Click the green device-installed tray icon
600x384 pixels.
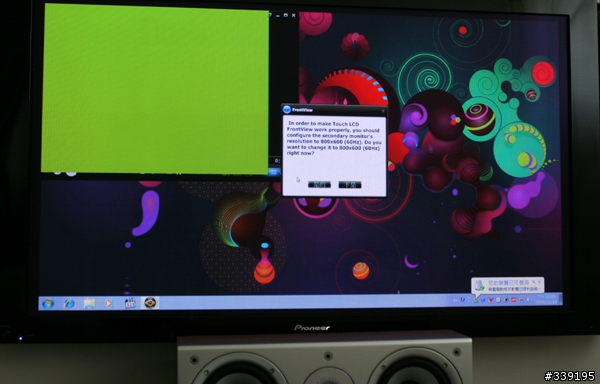(x=476, y=301)
